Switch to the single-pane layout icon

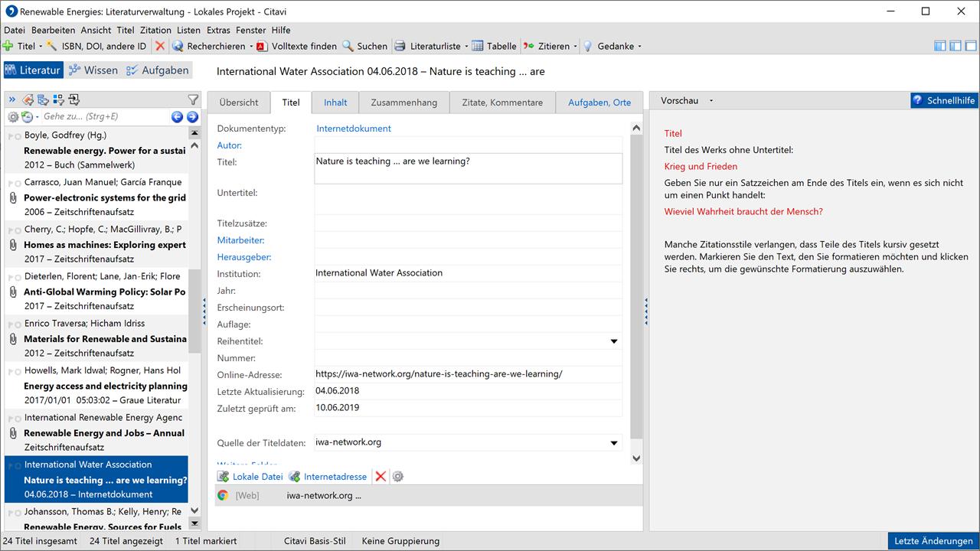[971, 46]
